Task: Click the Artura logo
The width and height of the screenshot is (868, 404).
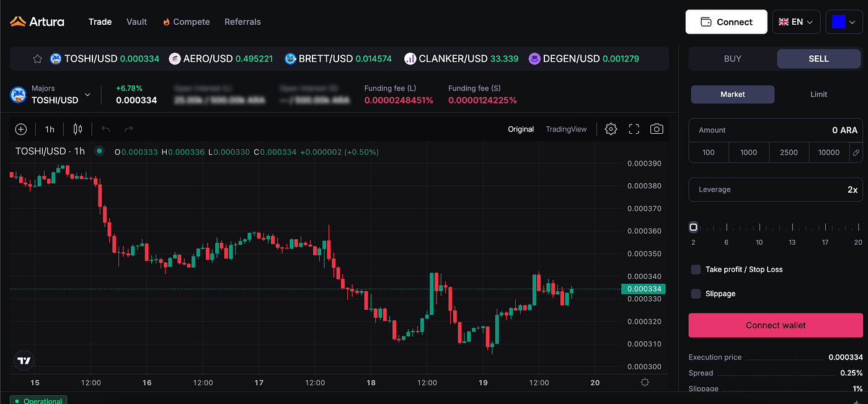Action: click(37, 22)
